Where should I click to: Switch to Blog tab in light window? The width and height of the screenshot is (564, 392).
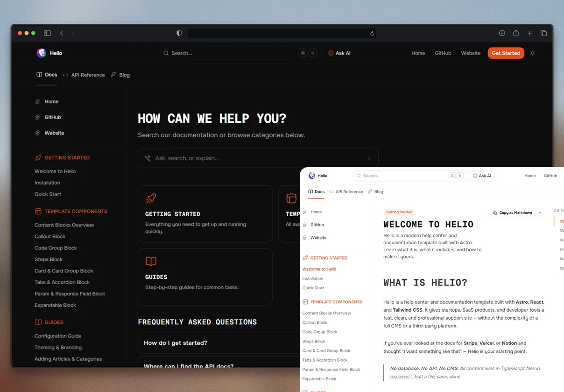point(375,192)
